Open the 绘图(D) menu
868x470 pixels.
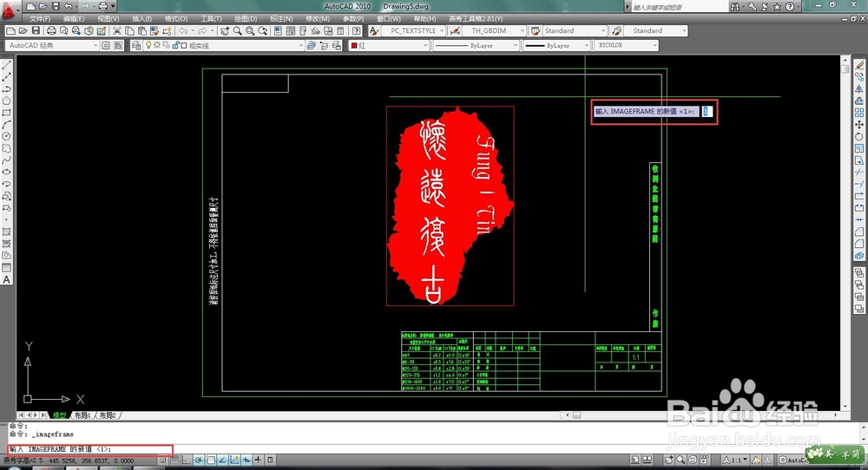[246, 19]
